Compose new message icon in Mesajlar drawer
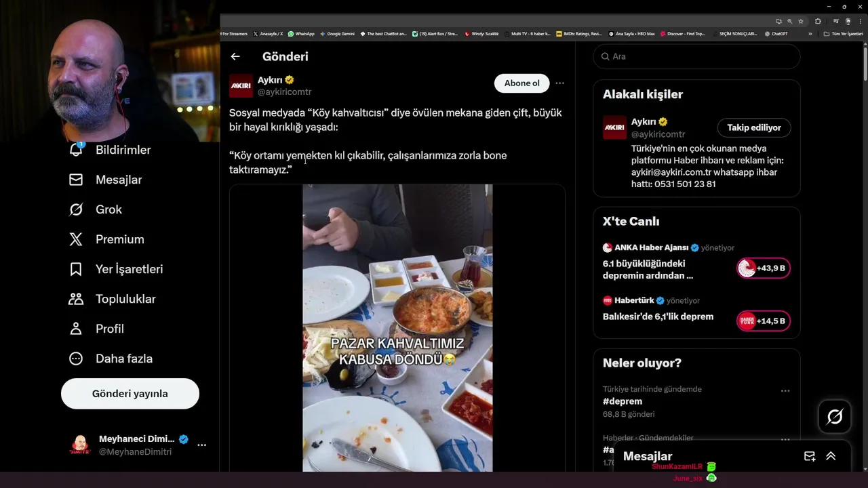 pyautogui.click(x=810, y=456)
